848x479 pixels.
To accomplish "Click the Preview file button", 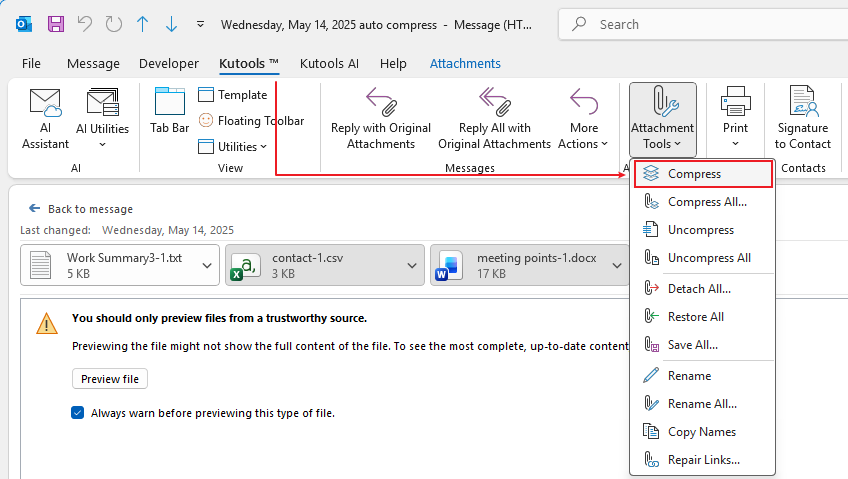I will (110, 379).
